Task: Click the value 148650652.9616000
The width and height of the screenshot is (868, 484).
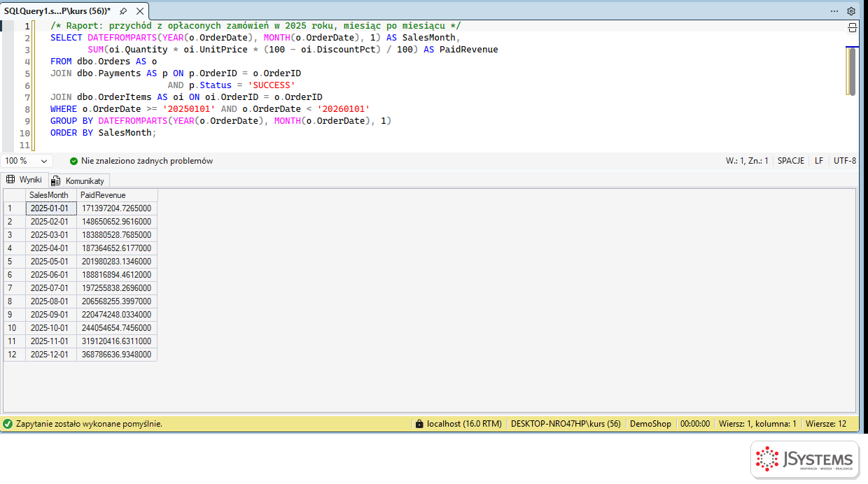Action: [117, 222]
